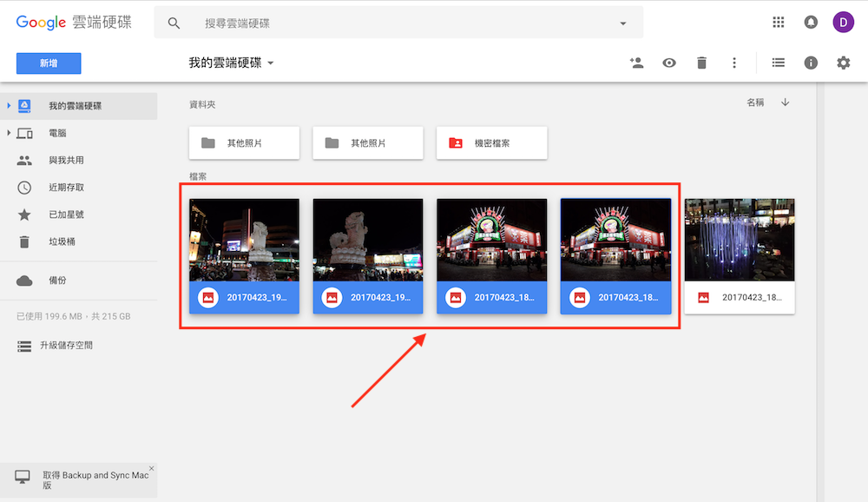This screenshot has height=502, width=868.
Task: Click the trash remove icon in toolbar
Action: (x=701, y=63)
